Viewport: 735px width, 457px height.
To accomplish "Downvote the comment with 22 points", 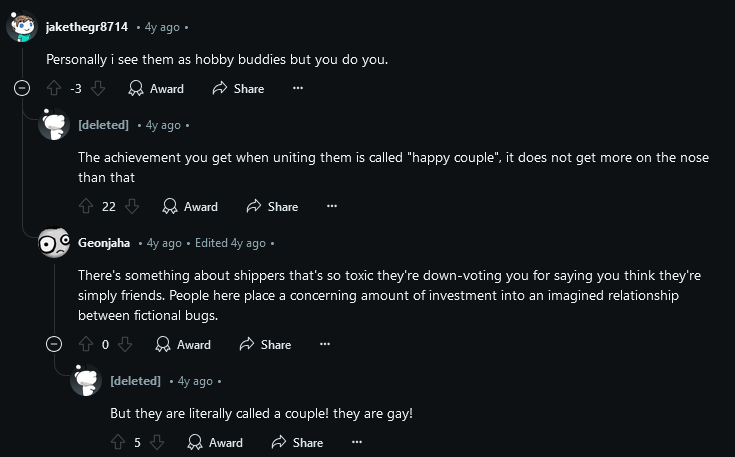I will click(132, 207).
